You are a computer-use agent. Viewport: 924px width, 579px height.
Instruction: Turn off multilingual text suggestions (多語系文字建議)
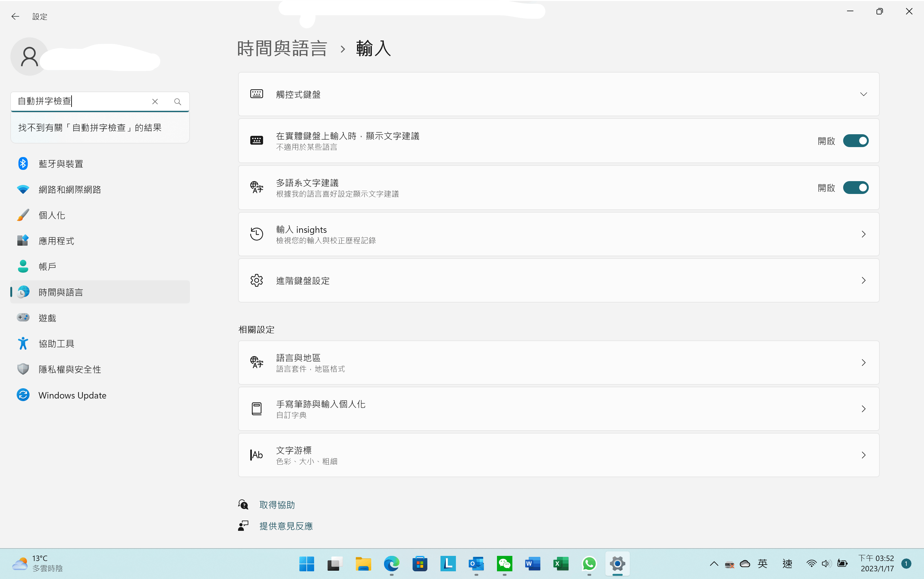click(x=856, y=188)
